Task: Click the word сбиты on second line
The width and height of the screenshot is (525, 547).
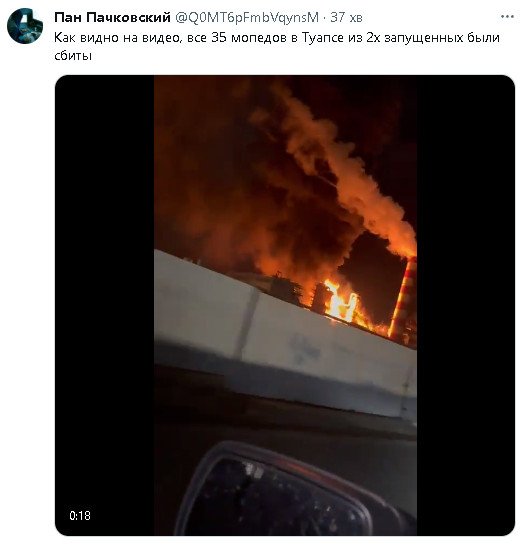Action: pos(73,55)
